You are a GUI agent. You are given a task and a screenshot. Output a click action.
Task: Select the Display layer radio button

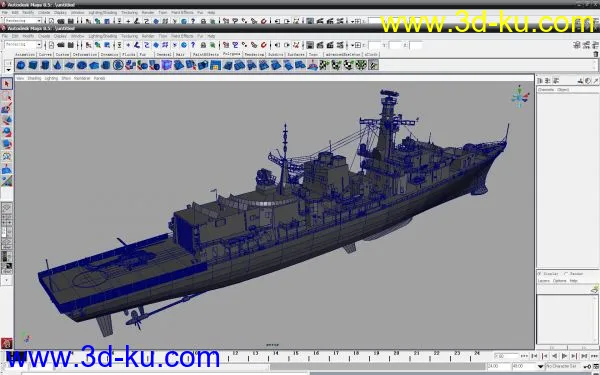tap(539, 274)
